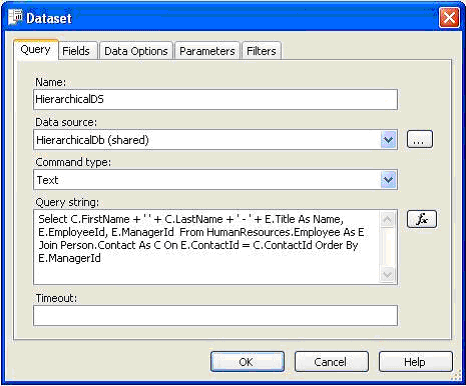The image size is (466, 386).
Task: Click the ellipsis button beside Data source
Action: (x=420, y=139)
